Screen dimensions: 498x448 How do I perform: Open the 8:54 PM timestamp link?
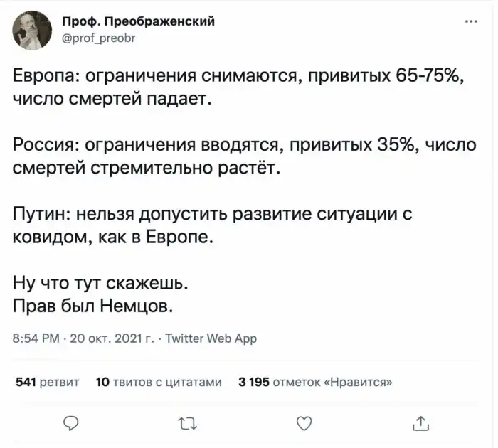(33, 338)
